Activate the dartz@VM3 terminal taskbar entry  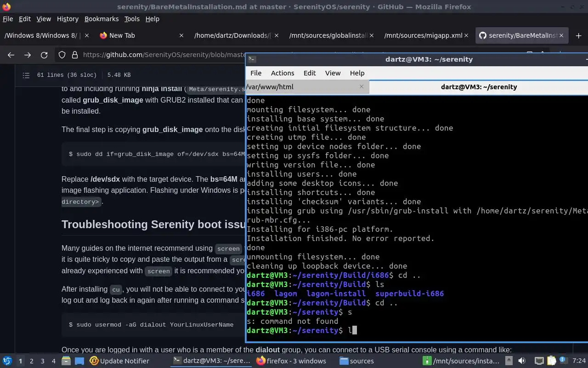[211, 361]
